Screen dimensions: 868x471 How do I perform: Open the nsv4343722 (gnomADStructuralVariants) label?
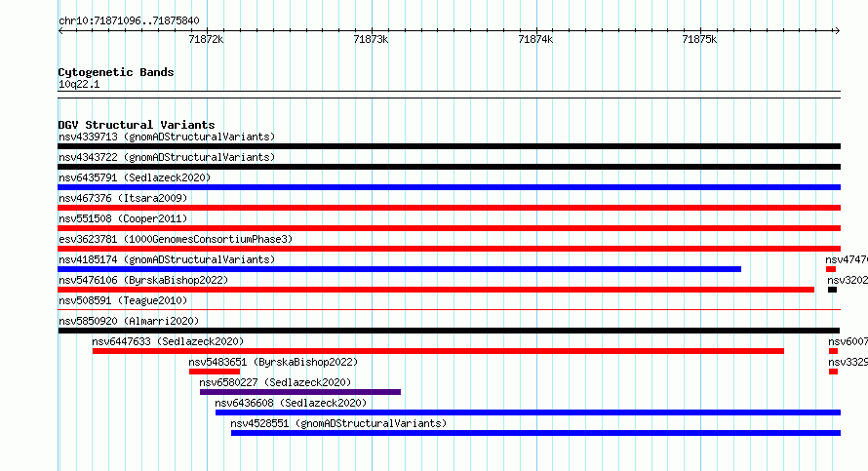coord(167,157)
